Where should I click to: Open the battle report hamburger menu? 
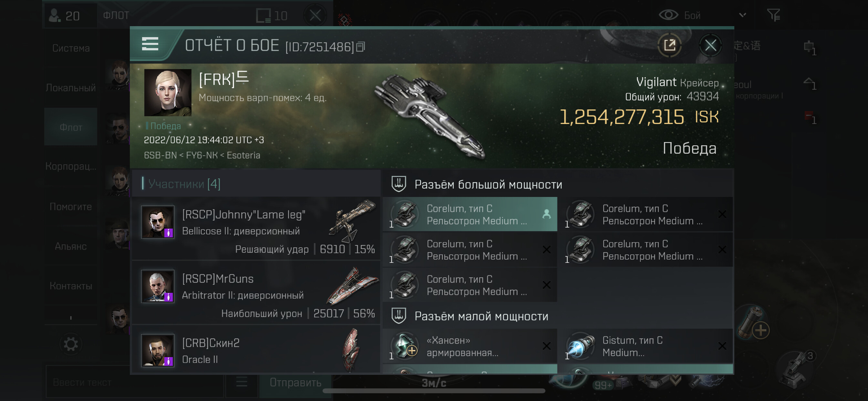tap(150, 44)
